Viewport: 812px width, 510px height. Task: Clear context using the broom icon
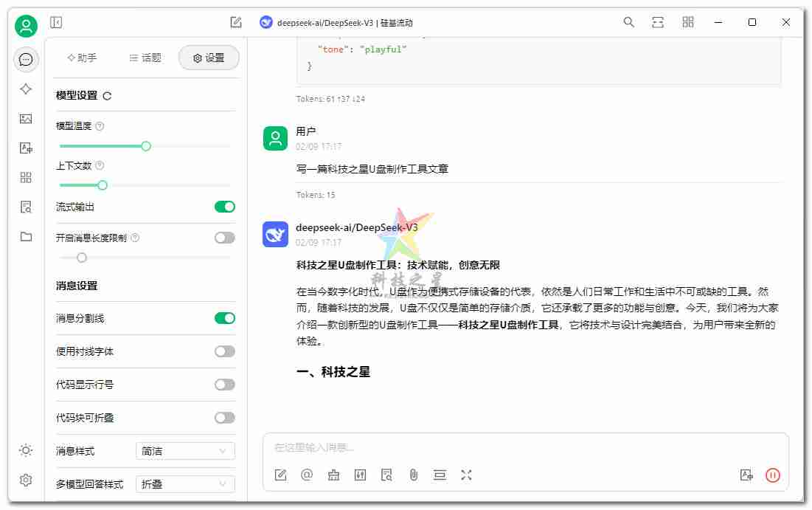coord(333,475)
